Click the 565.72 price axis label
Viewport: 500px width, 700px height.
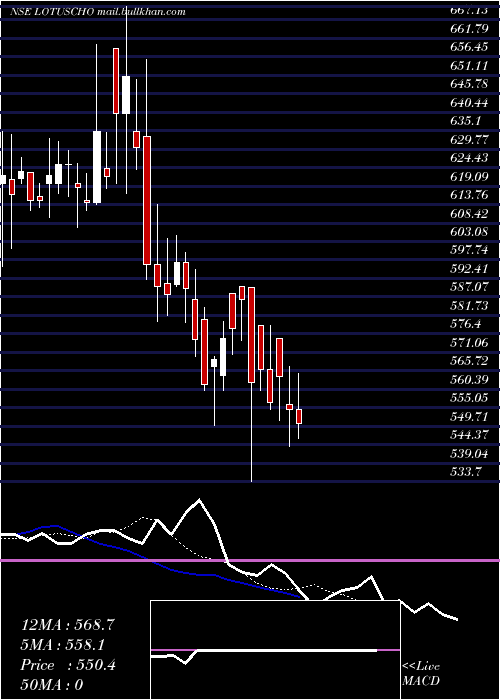coord(470,361)
